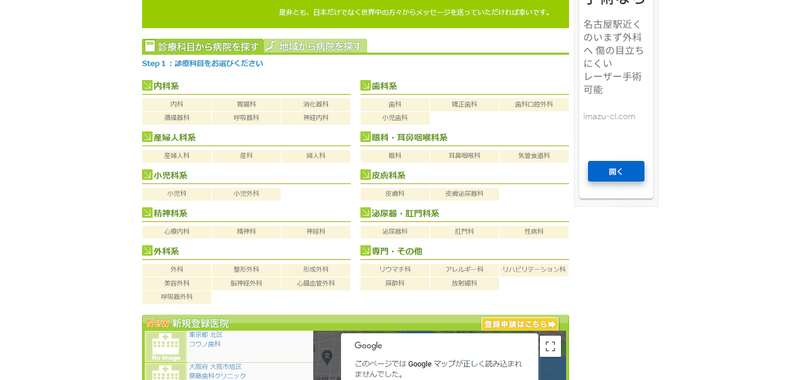Choose the 肛門科 department
The width and height of the screenshot is (800, 380).
(x=464, y=232)
